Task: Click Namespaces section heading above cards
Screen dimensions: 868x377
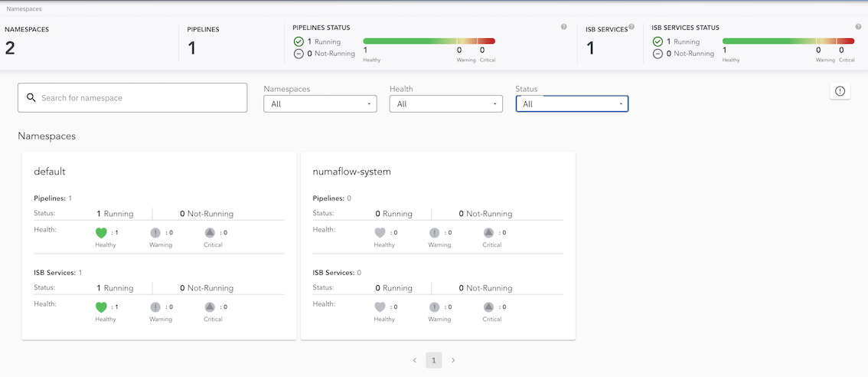Action: coord(47,136)
